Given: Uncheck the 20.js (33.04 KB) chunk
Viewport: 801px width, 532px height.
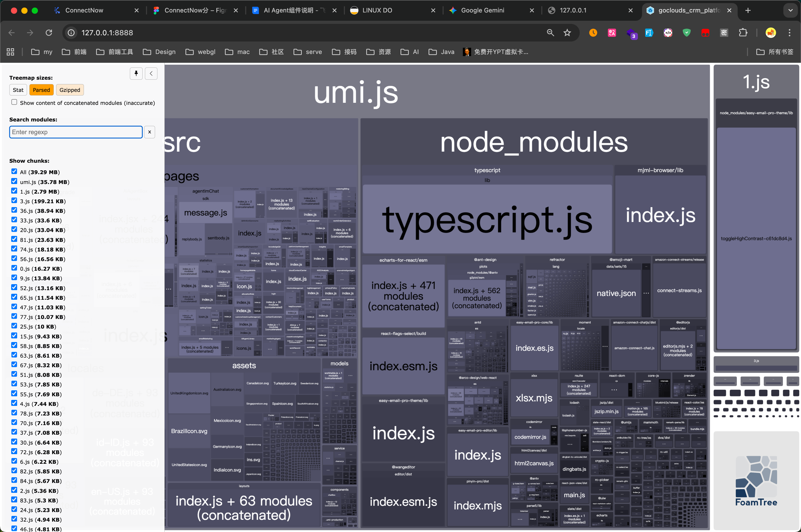Looking at the screenshot, I should click(x=14, y=229).
